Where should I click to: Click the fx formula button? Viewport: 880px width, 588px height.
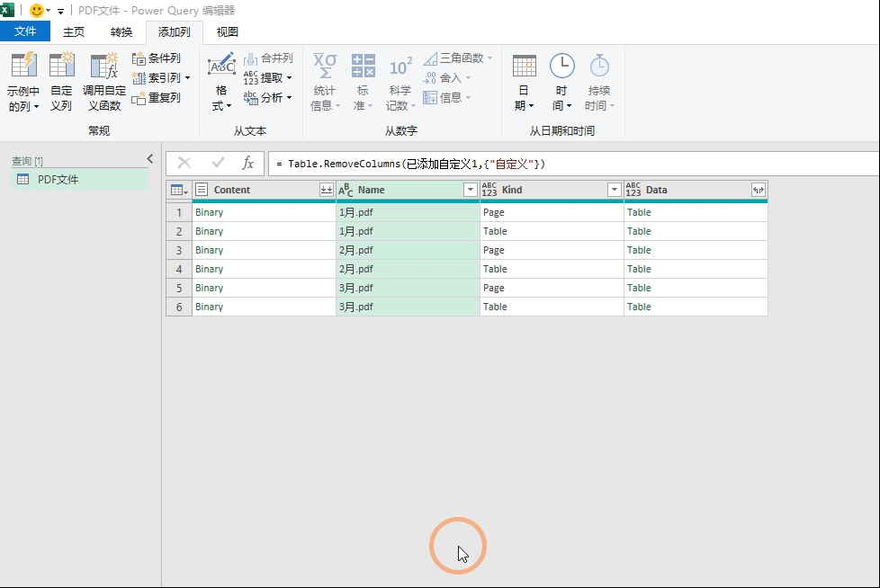click(x=247, y=163)
